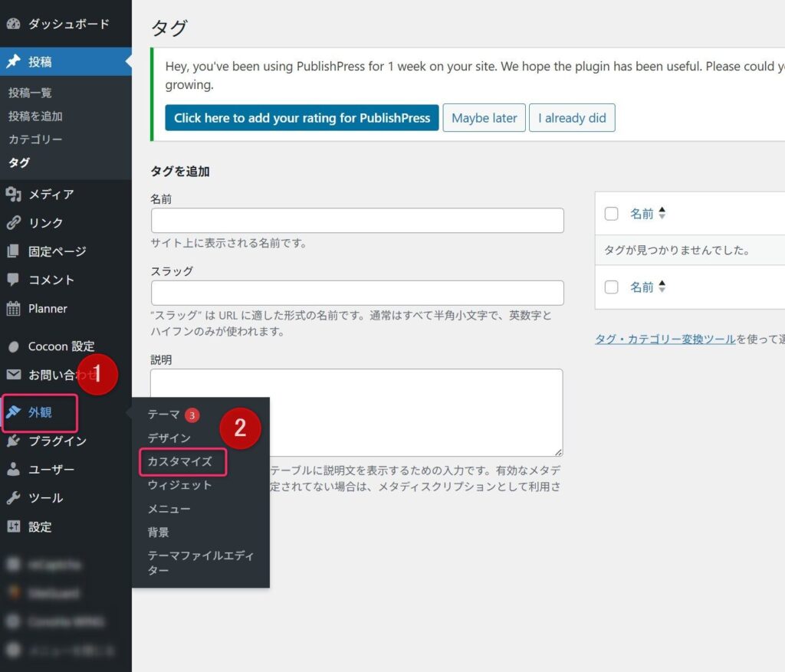This screenshot has height=672, width=785.
Task: Sort tags by 名前 header arrows
Action: click(662, 214)
